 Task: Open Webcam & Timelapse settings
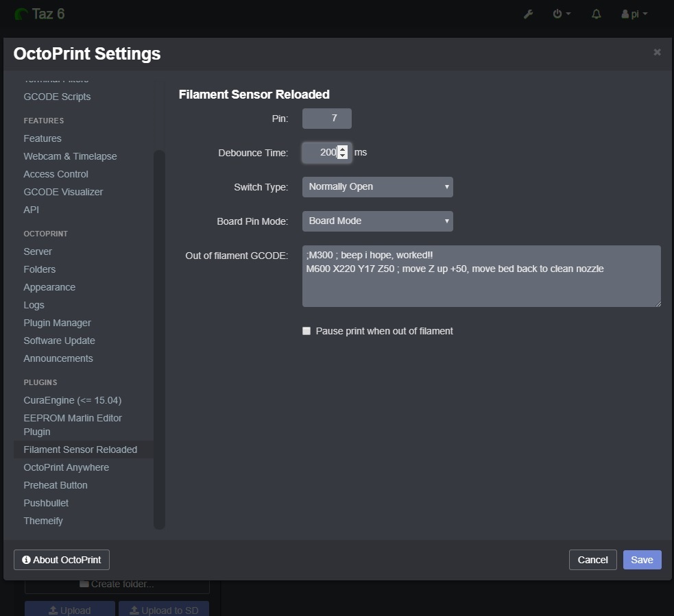tap(70, 156)
